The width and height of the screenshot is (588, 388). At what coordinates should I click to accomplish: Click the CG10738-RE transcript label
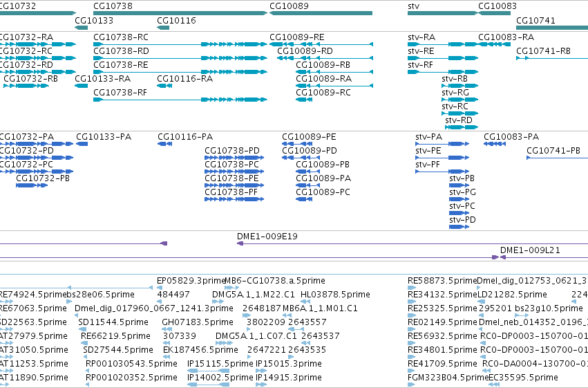point(121,65)
